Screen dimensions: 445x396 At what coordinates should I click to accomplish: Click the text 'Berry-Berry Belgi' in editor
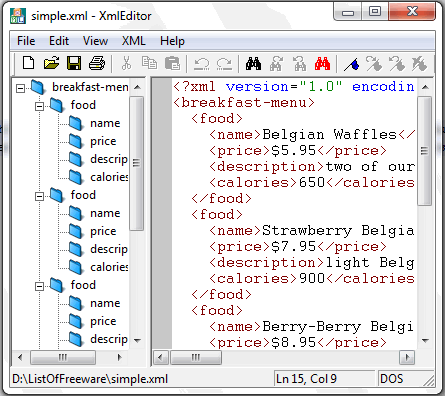tap(338, 327)
